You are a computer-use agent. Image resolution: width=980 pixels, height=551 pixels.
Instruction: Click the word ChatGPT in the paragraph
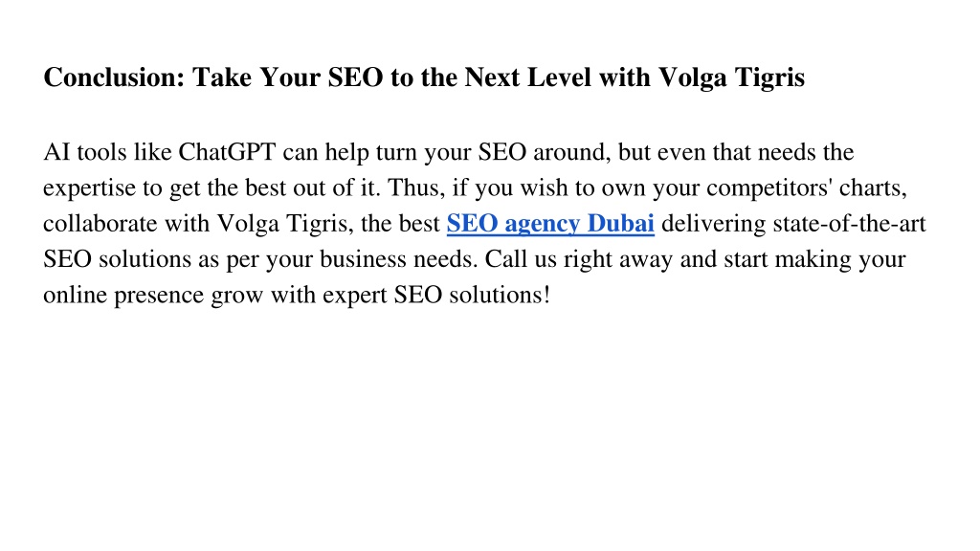227,152
